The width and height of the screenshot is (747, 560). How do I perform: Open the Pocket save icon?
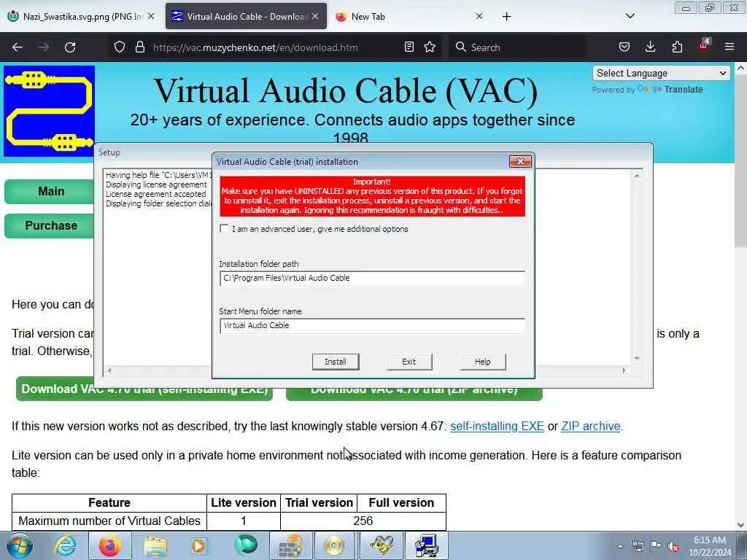pyautogui.click(x=624, y=47)
